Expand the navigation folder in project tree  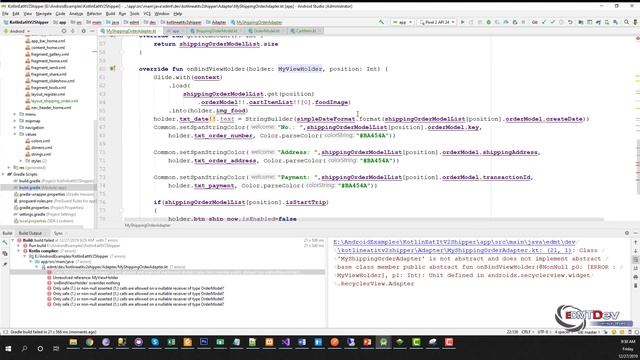[x=15, y=127]
